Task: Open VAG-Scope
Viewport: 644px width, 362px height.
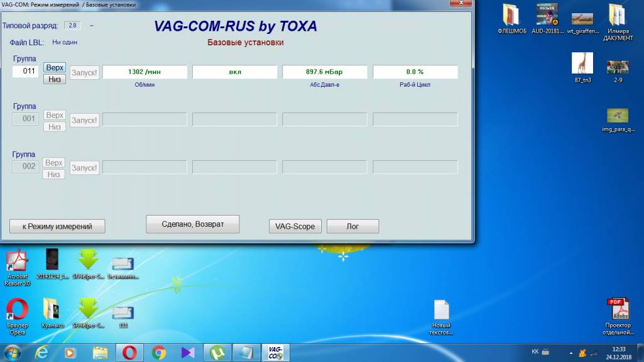Action: click(295, 226)
